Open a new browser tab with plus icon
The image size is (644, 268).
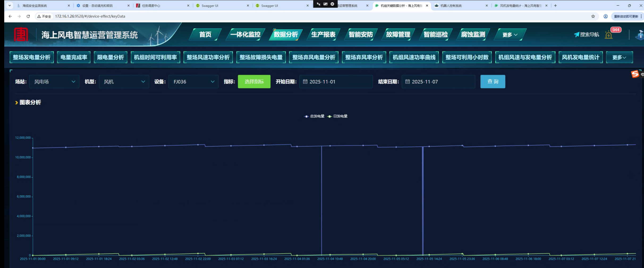tap(555, 5)
